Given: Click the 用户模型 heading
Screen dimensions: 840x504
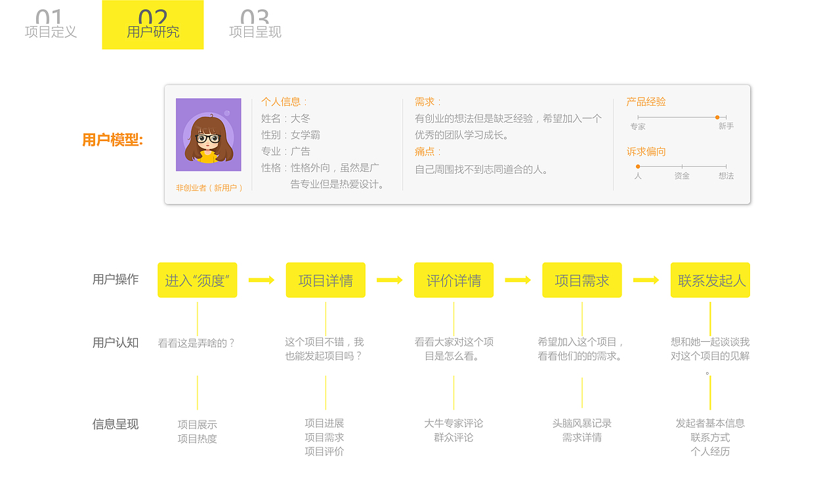Looking at the screenshot, I should [112, 140].
